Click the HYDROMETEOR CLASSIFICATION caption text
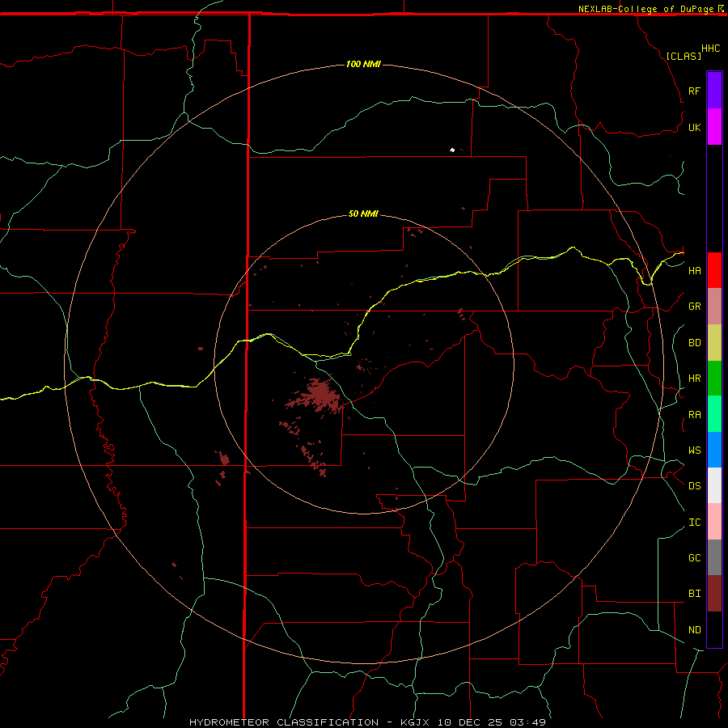728x728 pixels. point(284,722)
